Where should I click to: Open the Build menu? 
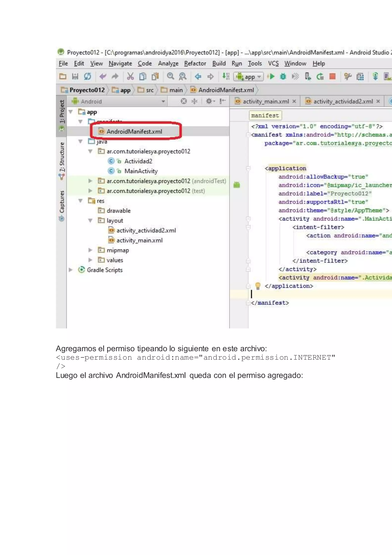pyautogui.click(x=219, y=64)
